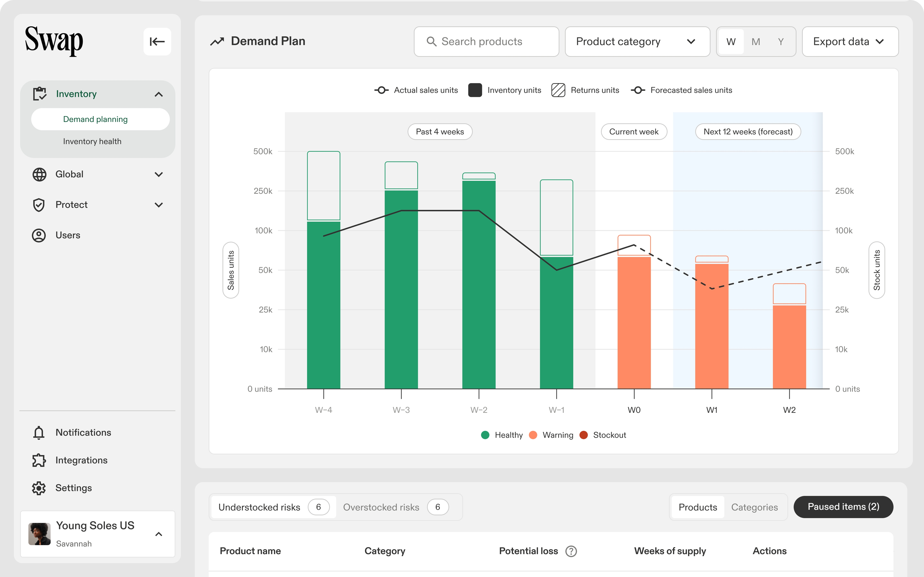924x577 pixels.
Task: Click the Search products field
Action: click(486, 42)
